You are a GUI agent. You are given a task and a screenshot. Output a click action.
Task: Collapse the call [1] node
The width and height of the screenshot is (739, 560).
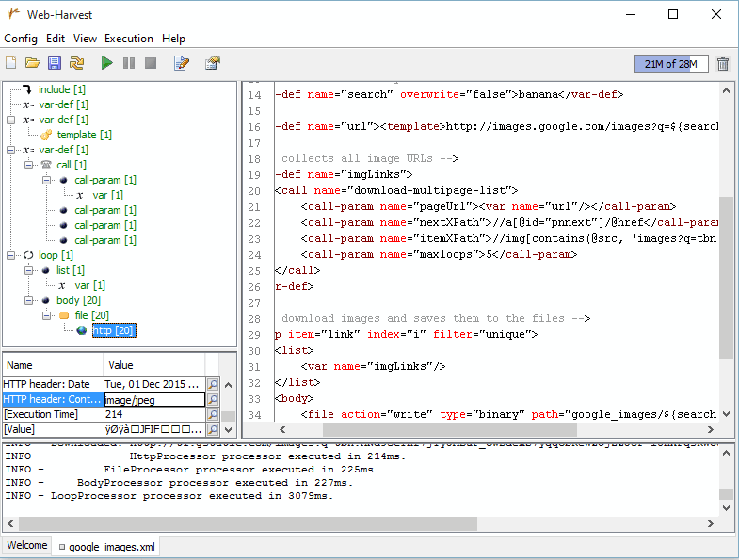pos(29,165)
